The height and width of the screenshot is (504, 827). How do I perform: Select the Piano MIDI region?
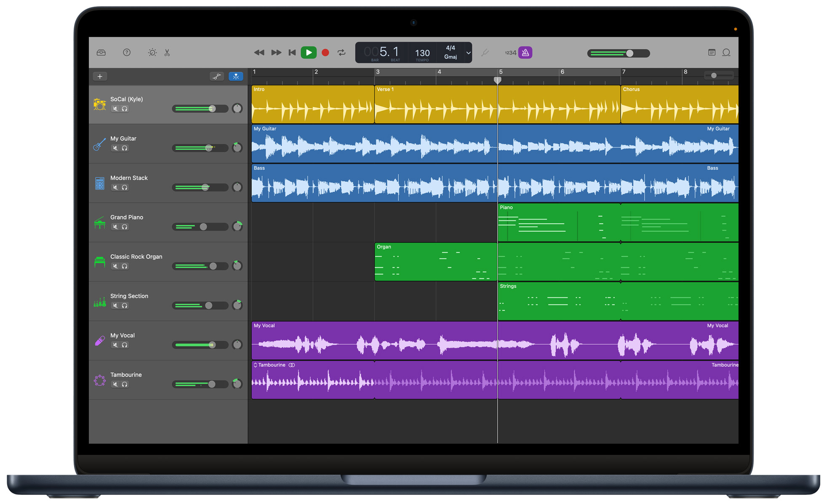click(x=618, y=223)
